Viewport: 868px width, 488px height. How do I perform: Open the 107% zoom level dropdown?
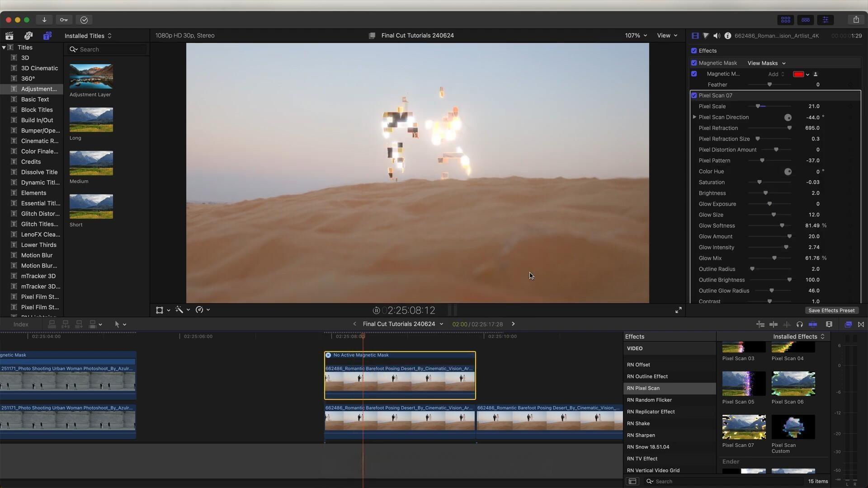(x=636, y=35)
